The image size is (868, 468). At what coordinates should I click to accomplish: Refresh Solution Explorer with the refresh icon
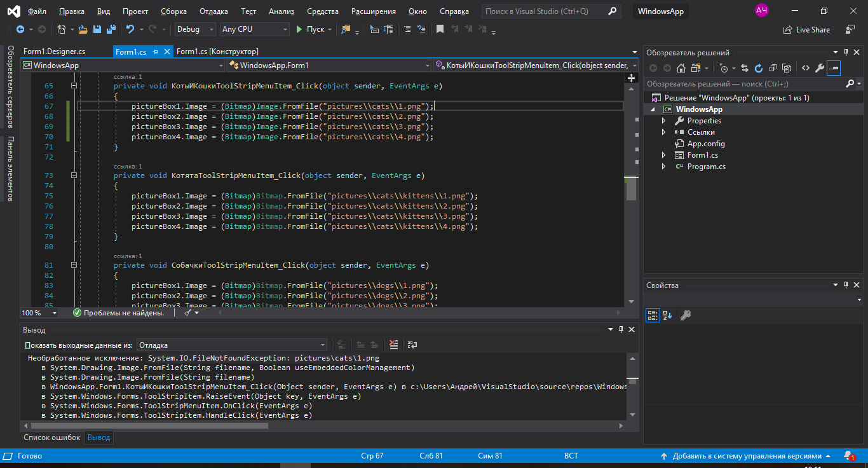pos(758,68)
